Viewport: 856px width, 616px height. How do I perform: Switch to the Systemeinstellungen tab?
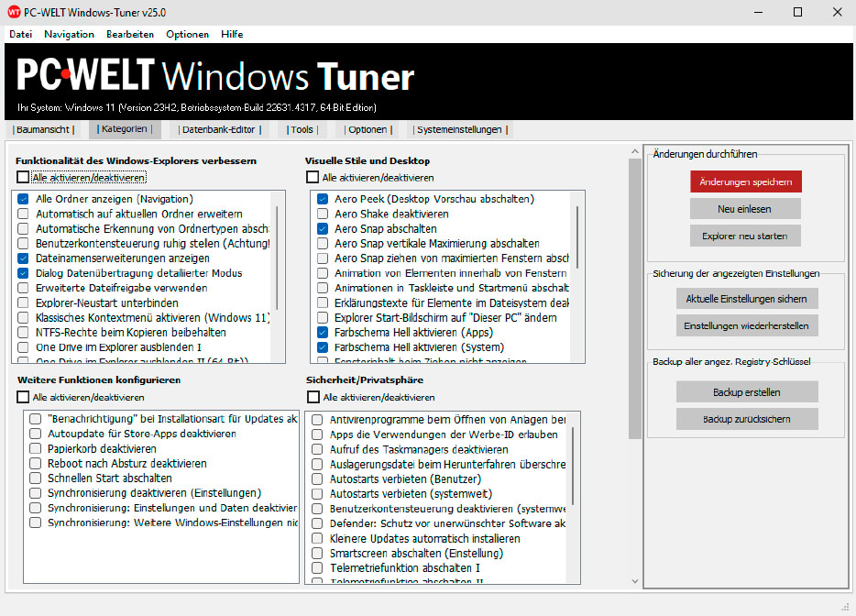[x=460, y=129]
